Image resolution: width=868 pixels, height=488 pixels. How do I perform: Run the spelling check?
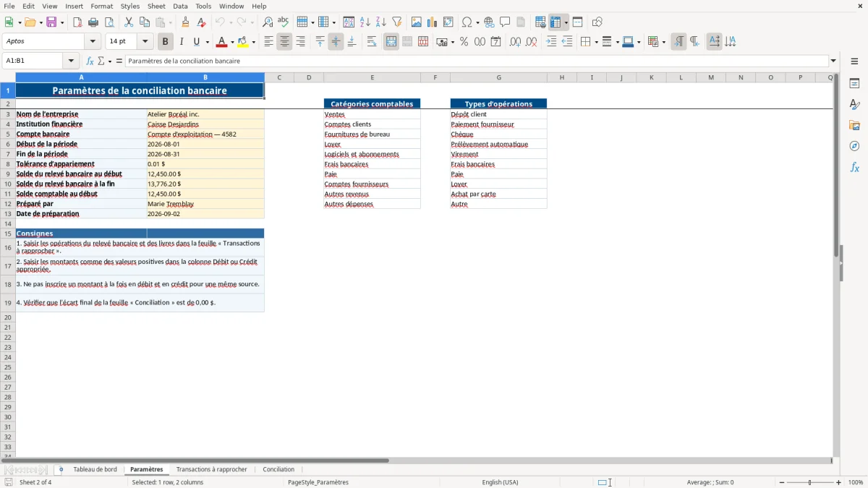pos(284,22)
